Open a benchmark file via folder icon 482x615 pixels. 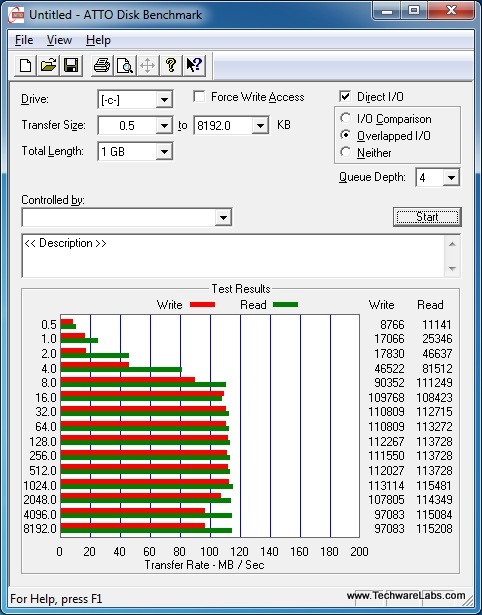point(48,65)
